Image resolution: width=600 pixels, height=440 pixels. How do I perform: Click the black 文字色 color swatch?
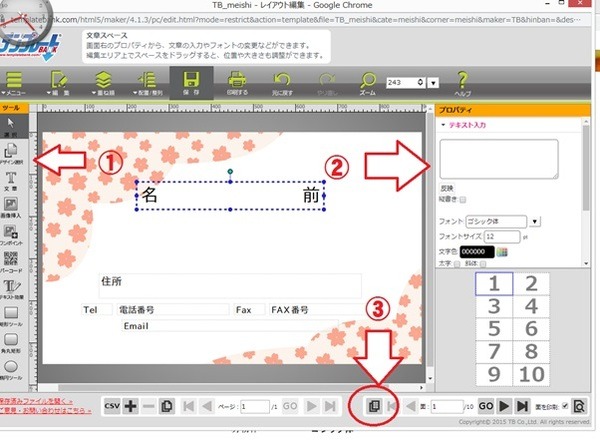(x=479, y=252)
